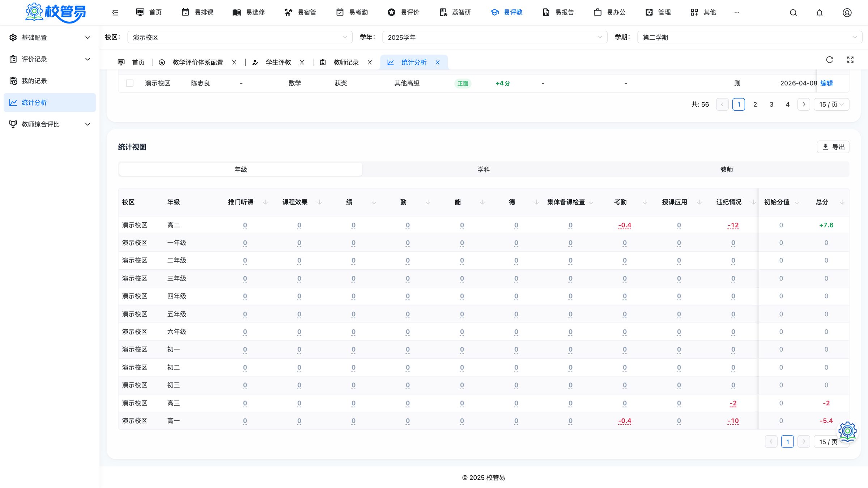Sort by 绩 column arrow
The image size is (868, 488).
(x=374, y=202)
